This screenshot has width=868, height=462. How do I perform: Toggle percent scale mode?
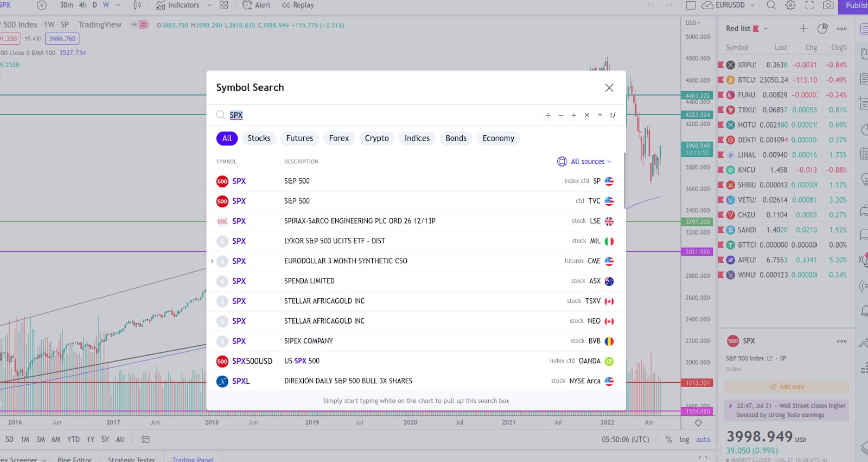[669, 439]
